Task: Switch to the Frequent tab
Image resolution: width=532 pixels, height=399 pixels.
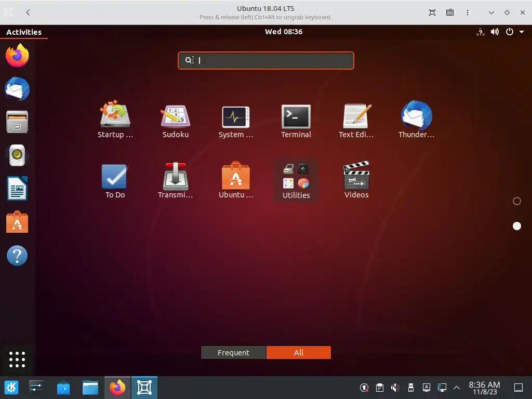Action: (233, 353)
